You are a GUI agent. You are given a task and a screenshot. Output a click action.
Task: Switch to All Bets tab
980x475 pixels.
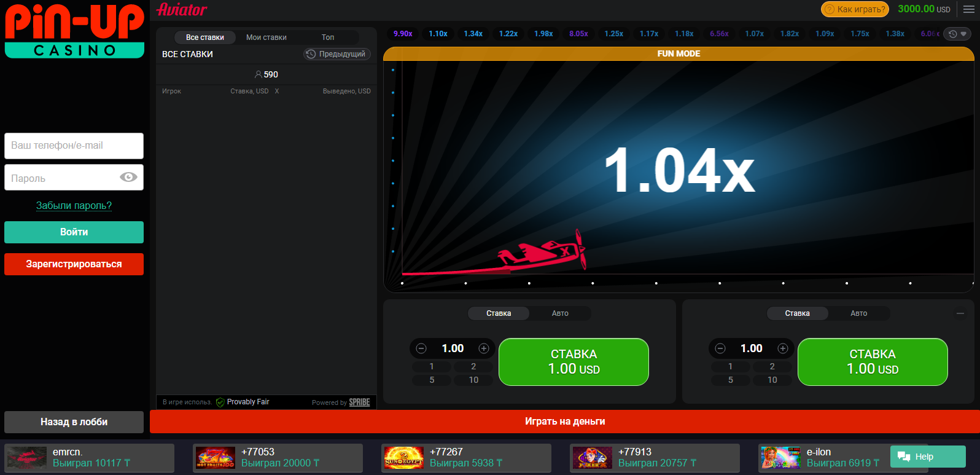(x=205, y=37)
